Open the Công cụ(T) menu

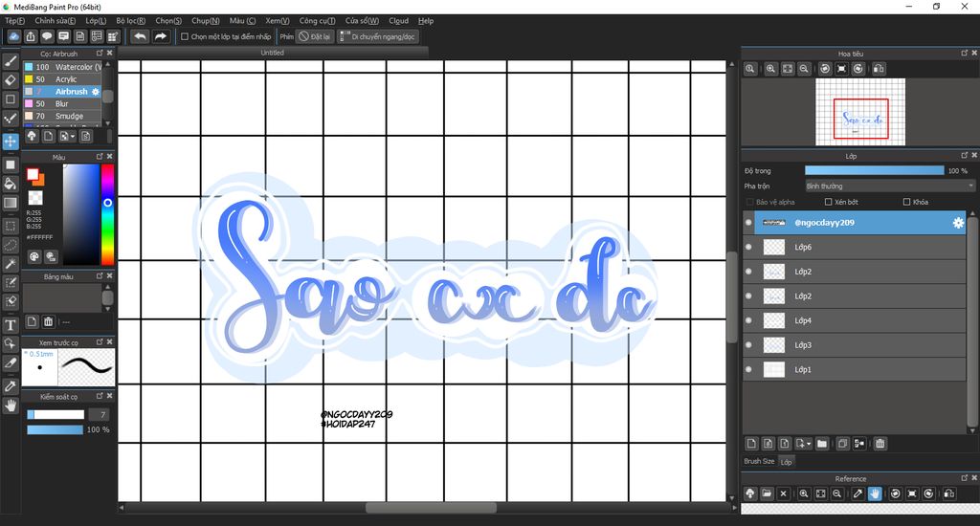(x=317, y=21)
